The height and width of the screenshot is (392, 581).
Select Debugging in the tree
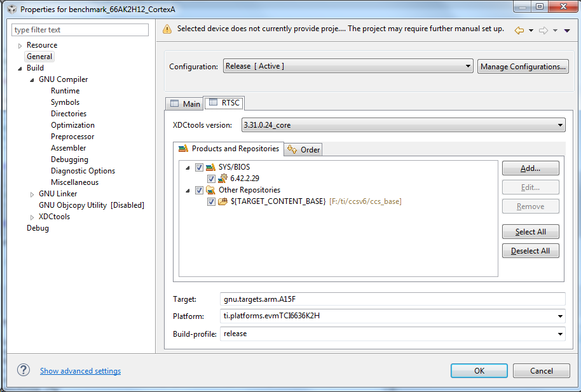pos(69,159)
